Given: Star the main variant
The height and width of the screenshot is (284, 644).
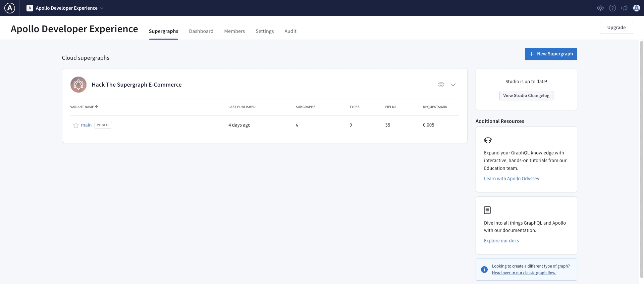Looking at the screenshot, I should click(x=76, y=125).
